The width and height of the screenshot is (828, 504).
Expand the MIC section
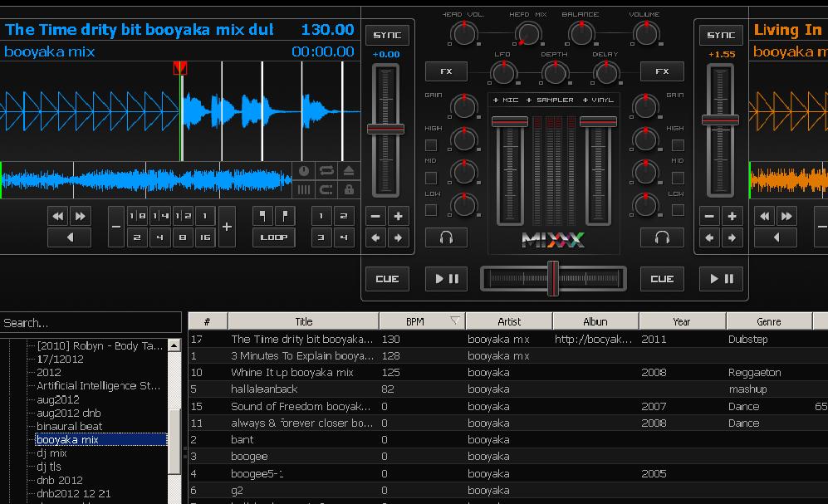click(507, 100)
